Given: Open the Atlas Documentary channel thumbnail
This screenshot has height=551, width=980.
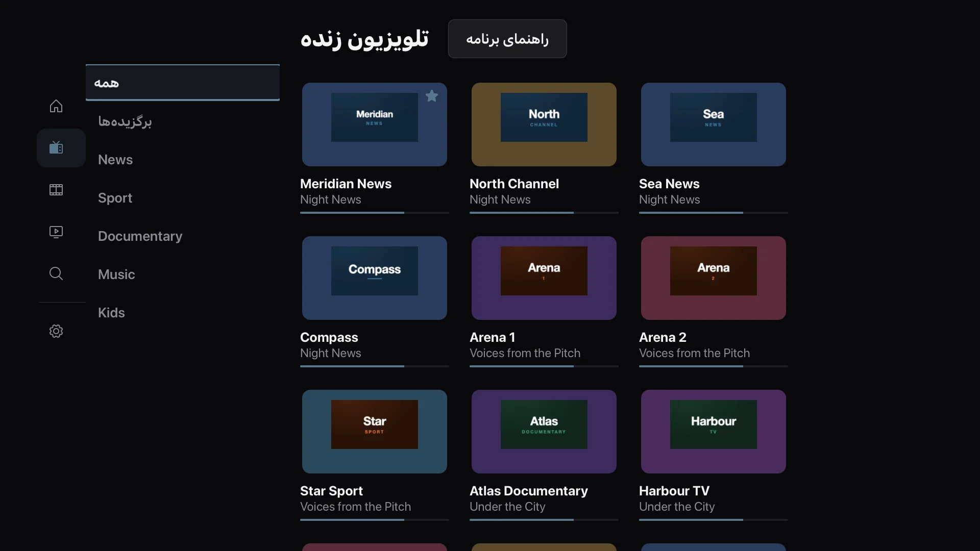Looking at the screenshot, I should pyautogui.click(x=544, y=432).
